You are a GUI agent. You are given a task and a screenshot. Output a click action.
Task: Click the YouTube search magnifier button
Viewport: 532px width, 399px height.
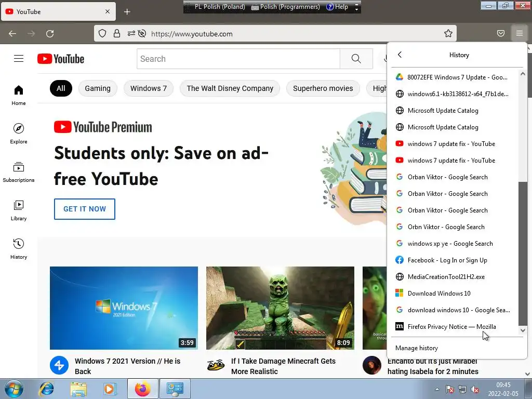(356, 59)
